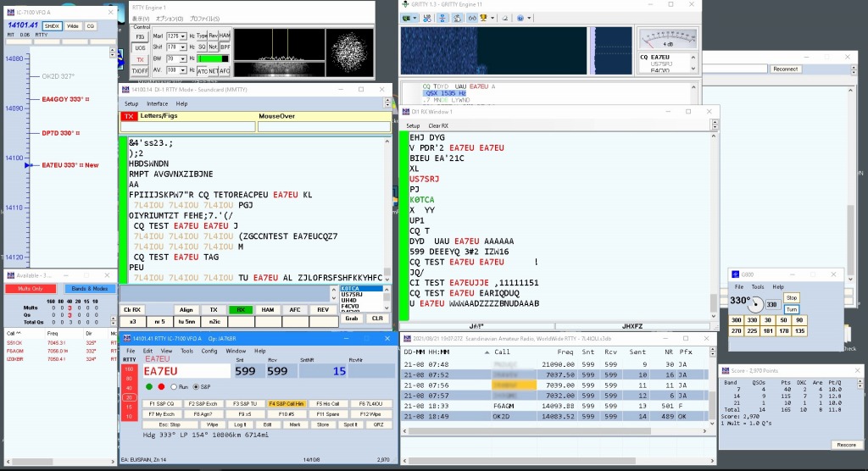Select the 15 band button in entry window

point(129,407)
